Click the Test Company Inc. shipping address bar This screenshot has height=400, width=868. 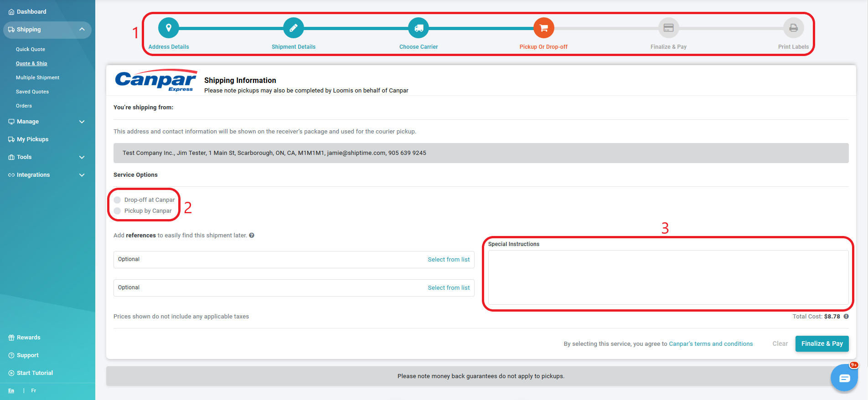[x=481, y=153]
